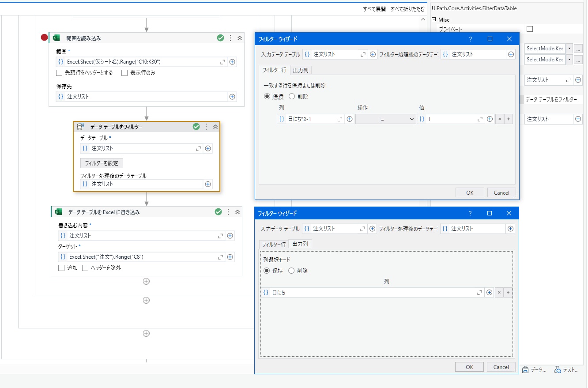Focus the 範囲 field with Excel.Sheet(仮シート名) expression
The image size is (588, 388).
(142, 62)
